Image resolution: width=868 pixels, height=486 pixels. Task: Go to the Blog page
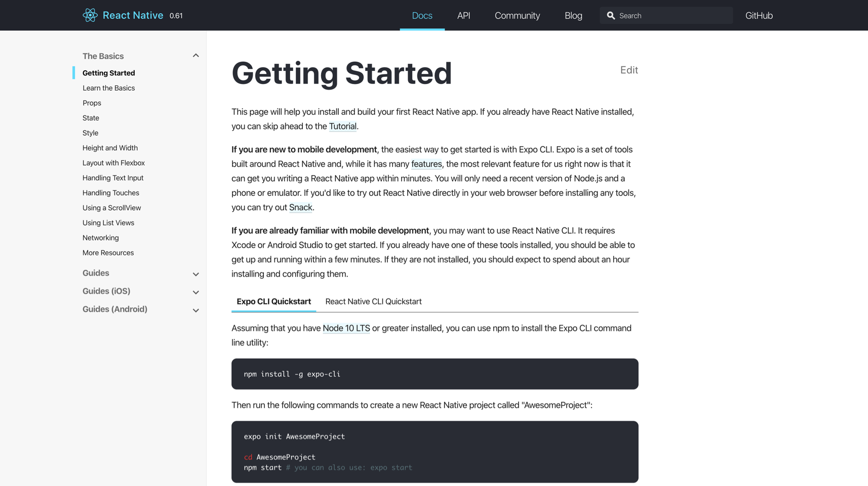point(573,16)
